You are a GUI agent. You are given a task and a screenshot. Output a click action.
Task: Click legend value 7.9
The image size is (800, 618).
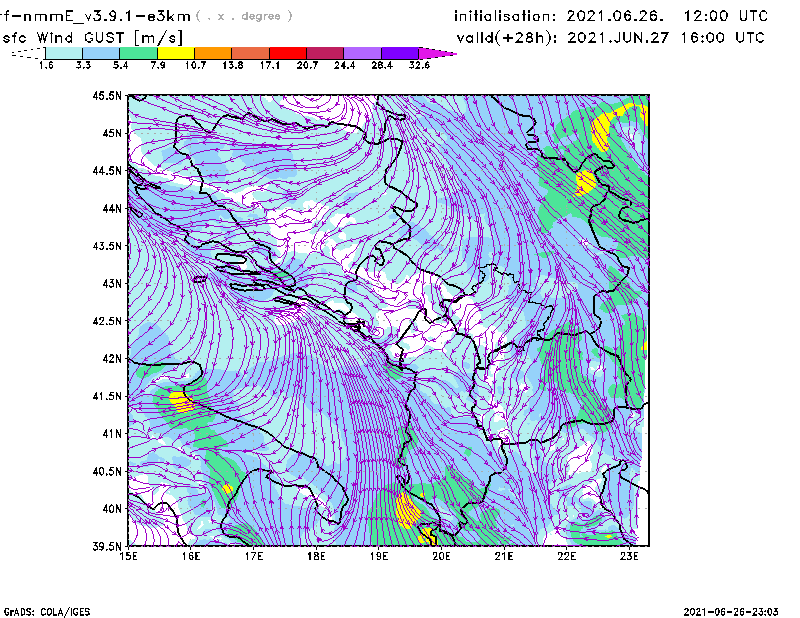tap(158, 65)
